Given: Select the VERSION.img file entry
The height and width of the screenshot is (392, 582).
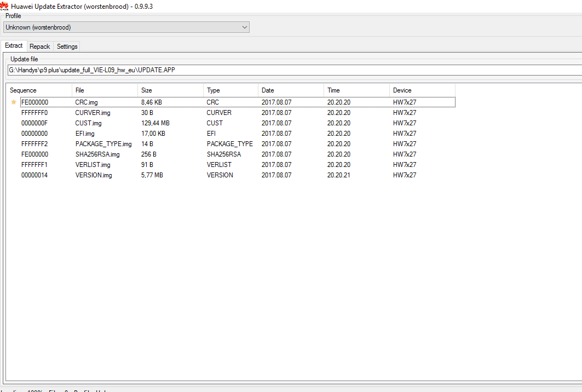Looking at the screenshot, I should (94, 175).
